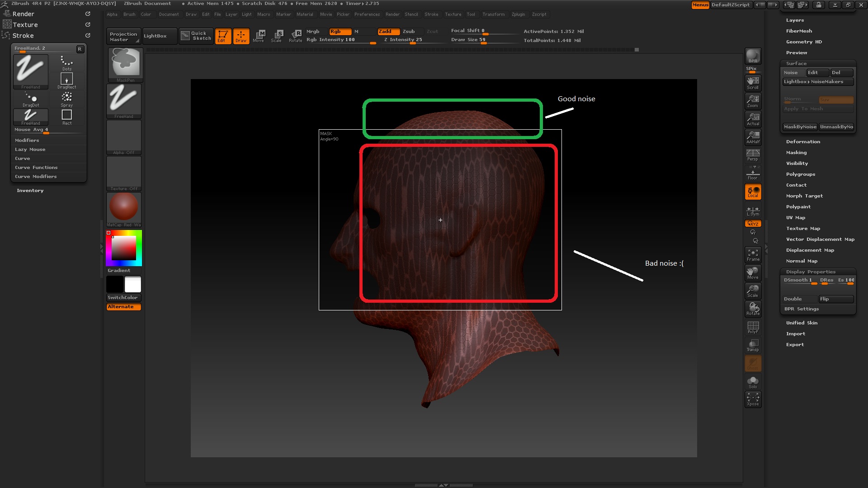Enable the Rgb paint mode

coord(340,31)
